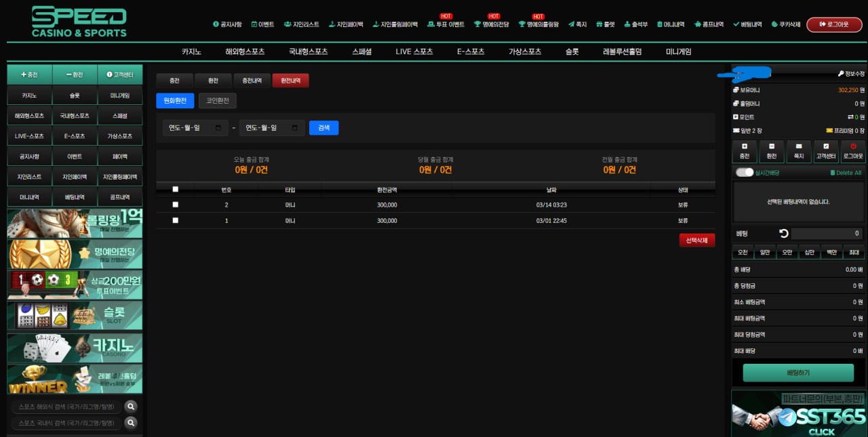This screenshot has height=437, width=868.
Task: Open the end date calendar picker
Action: (294, 127)
